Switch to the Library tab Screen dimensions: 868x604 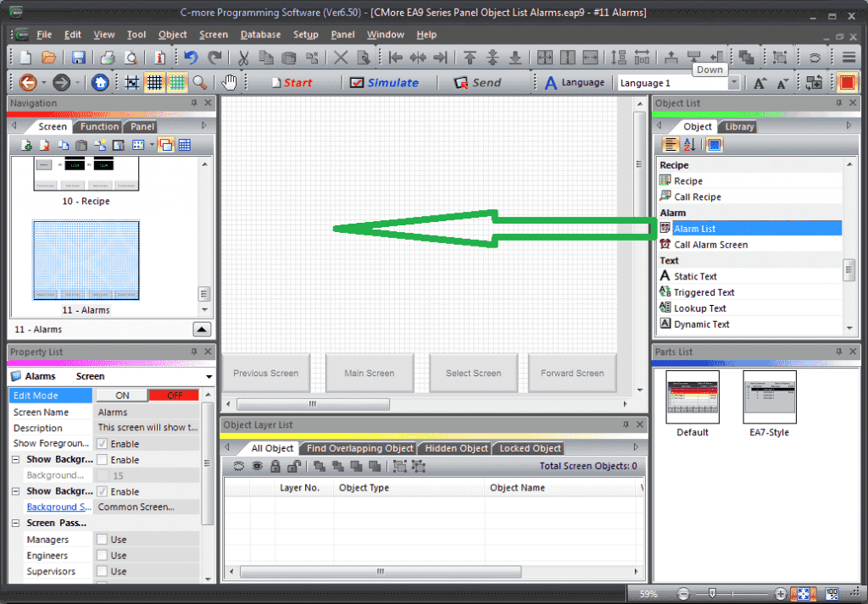[739, 127]
